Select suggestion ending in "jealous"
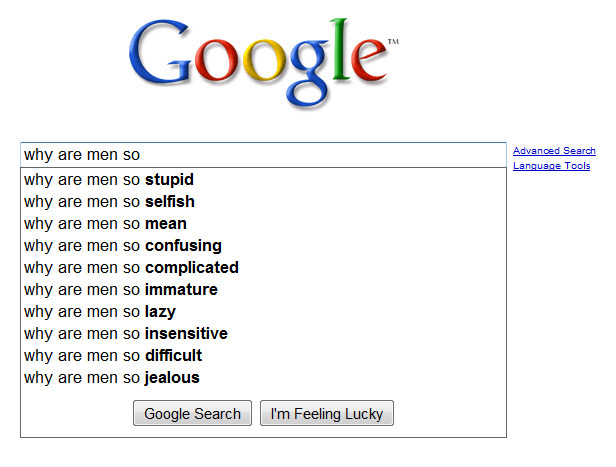 point(112,378)
